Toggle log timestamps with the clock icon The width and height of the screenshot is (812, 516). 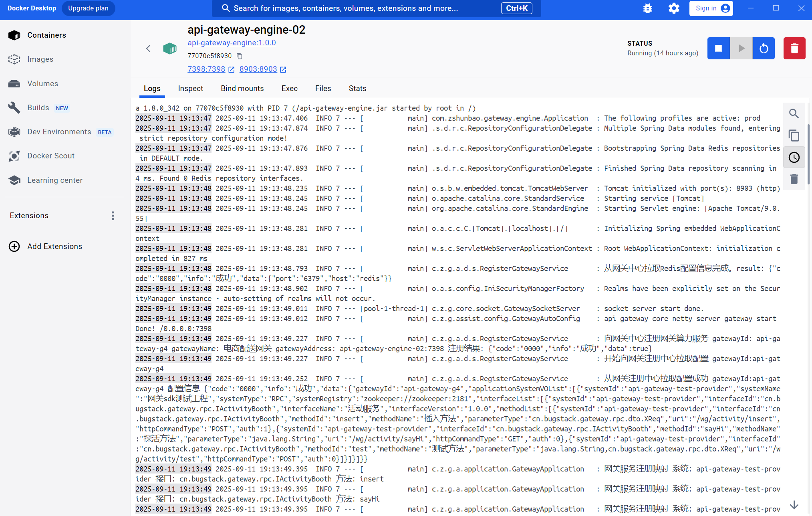pos(794,157)
